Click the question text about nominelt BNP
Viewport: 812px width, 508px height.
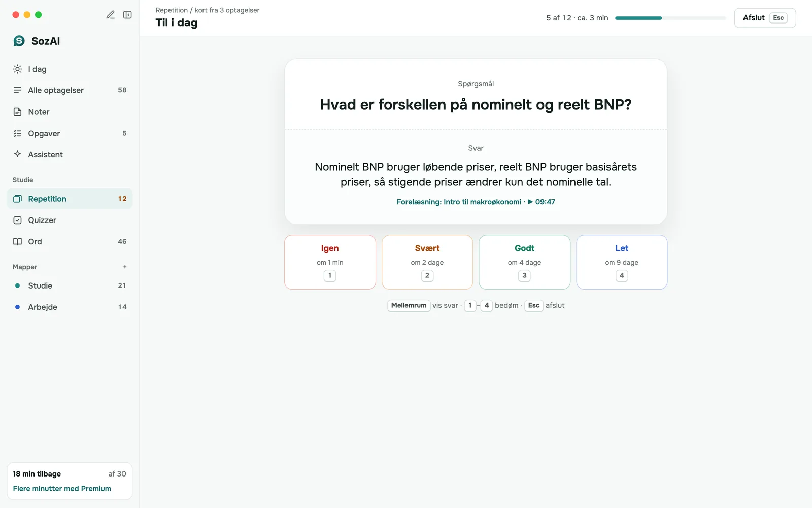click(x=476, y=104)
